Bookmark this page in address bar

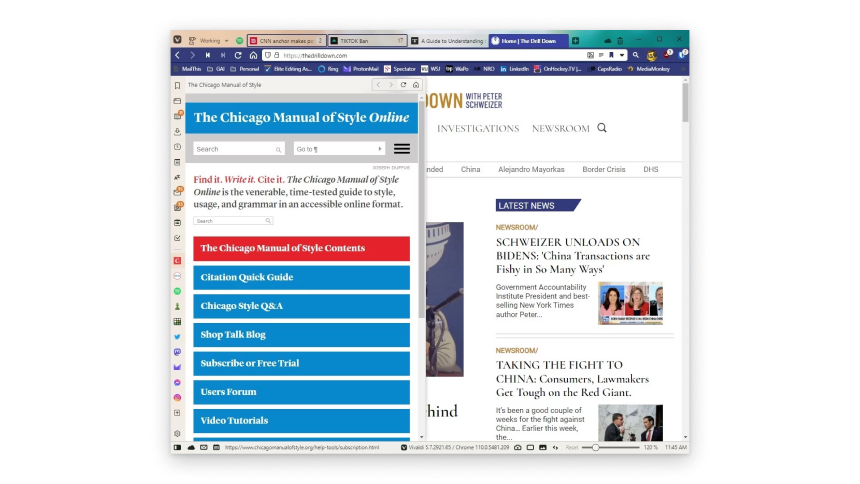[x=611, y=55]
